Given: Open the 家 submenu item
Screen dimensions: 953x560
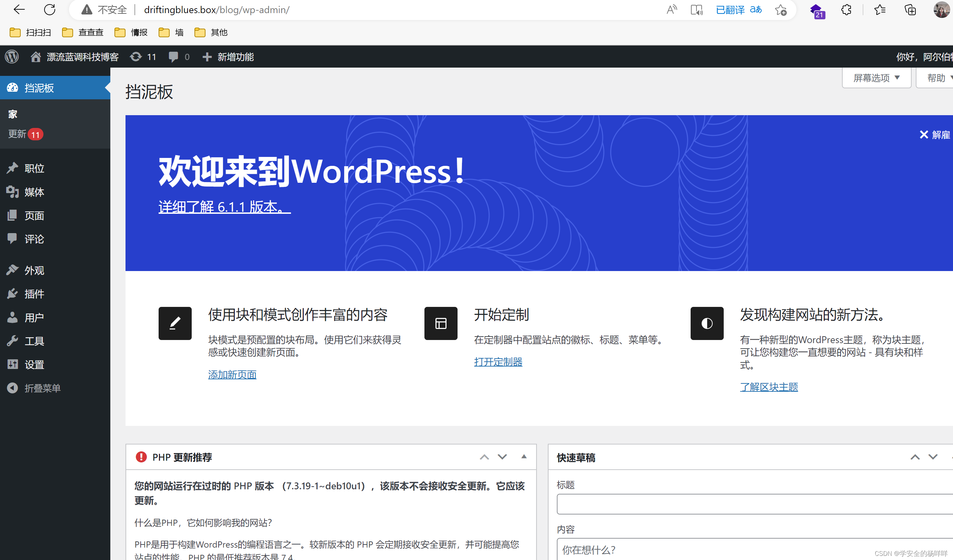Looking at the screenshot, I should point(13,114).
